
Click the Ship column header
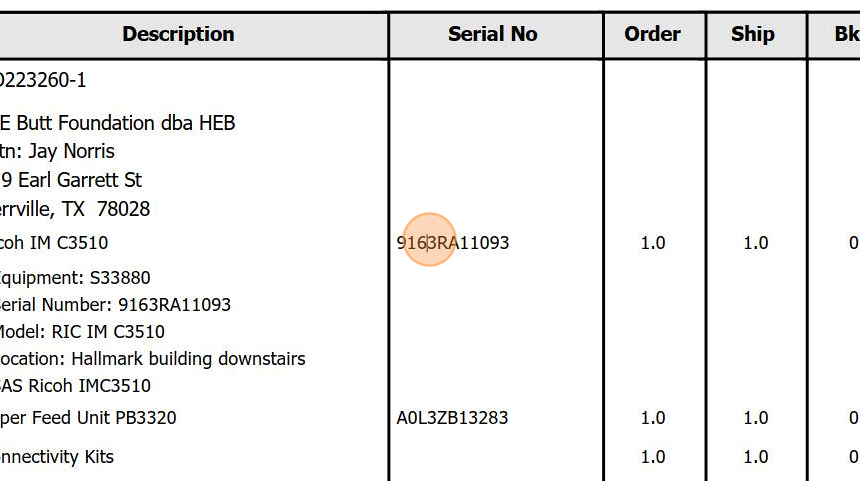pos(752,34)
